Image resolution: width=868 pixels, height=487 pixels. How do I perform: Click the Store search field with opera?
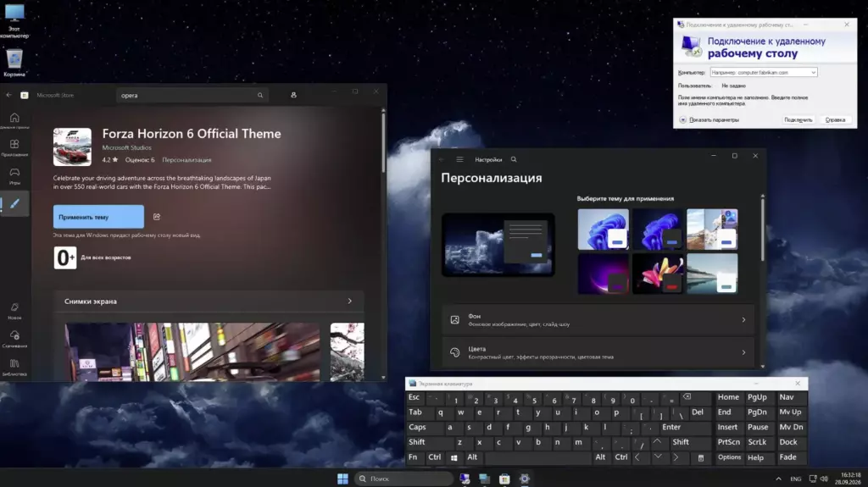pos(192,95)
